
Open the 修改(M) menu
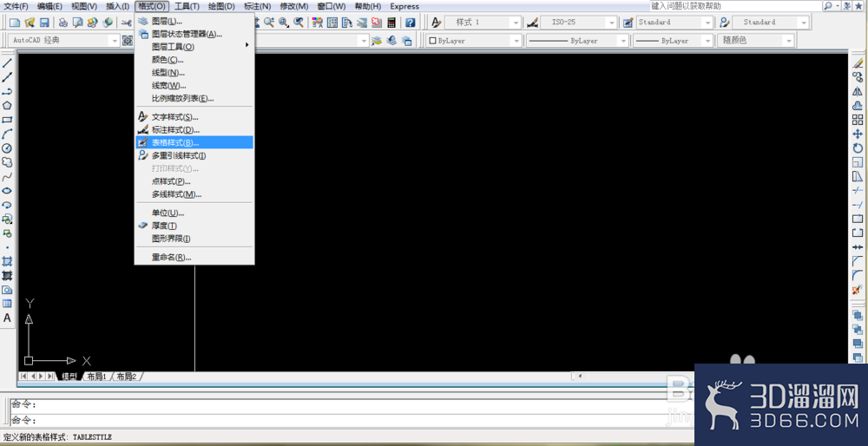[294, 6]
